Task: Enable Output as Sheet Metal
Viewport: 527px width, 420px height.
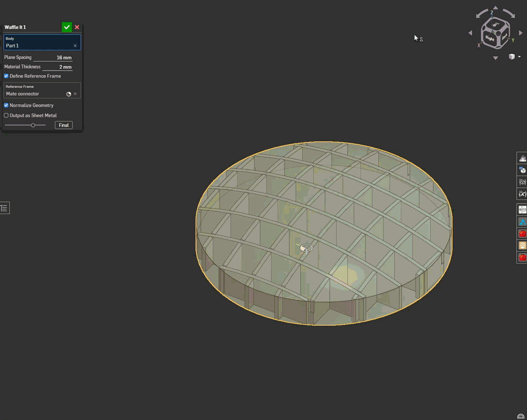Action: (6, 115)
